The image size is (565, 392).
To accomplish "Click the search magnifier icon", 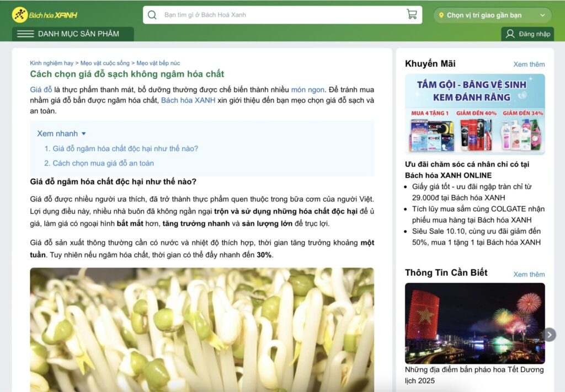I will pyautogui.click(x=152, y=15).
